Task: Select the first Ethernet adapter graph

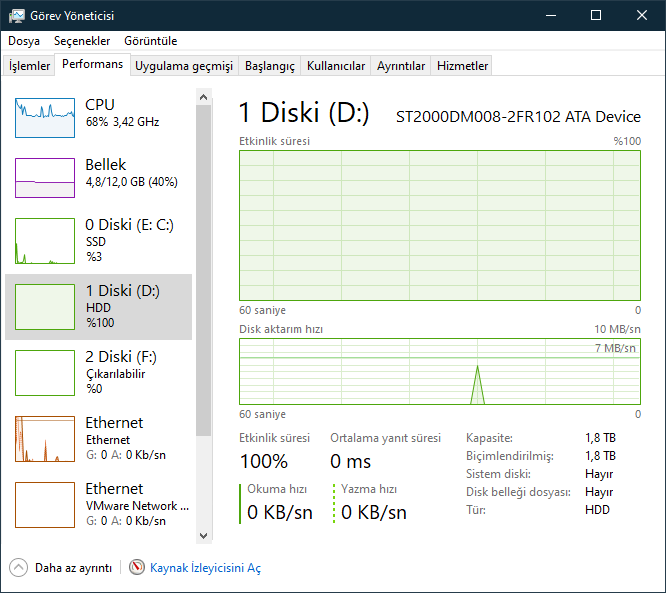Action: point(45,438)
